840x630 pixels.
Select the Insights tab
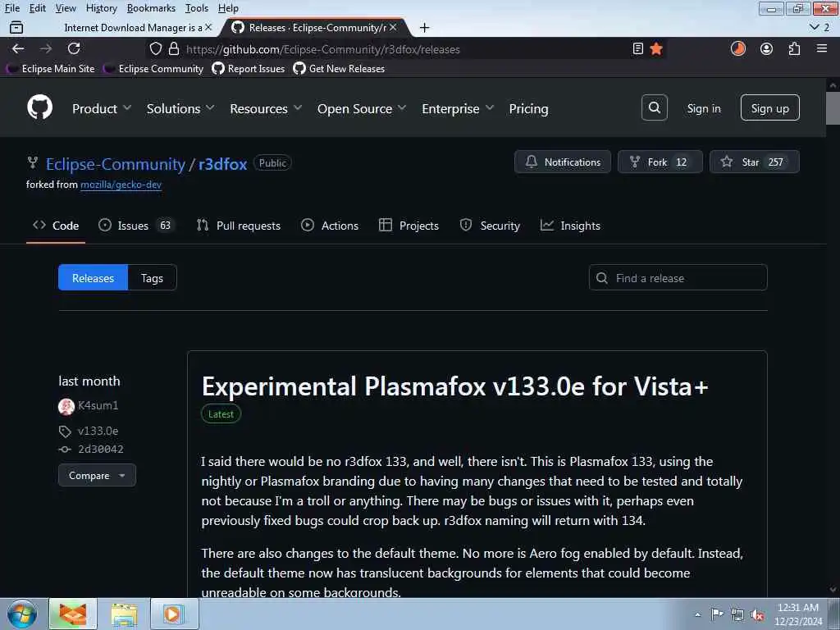[570, 226]
